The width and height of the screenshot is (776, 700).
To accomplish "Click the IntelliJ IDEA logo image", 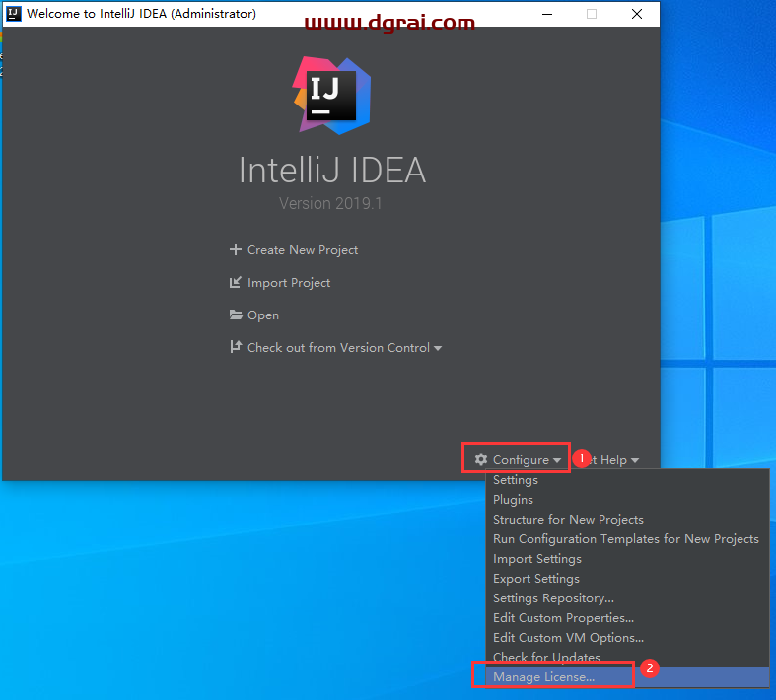I will pos(331,96).
